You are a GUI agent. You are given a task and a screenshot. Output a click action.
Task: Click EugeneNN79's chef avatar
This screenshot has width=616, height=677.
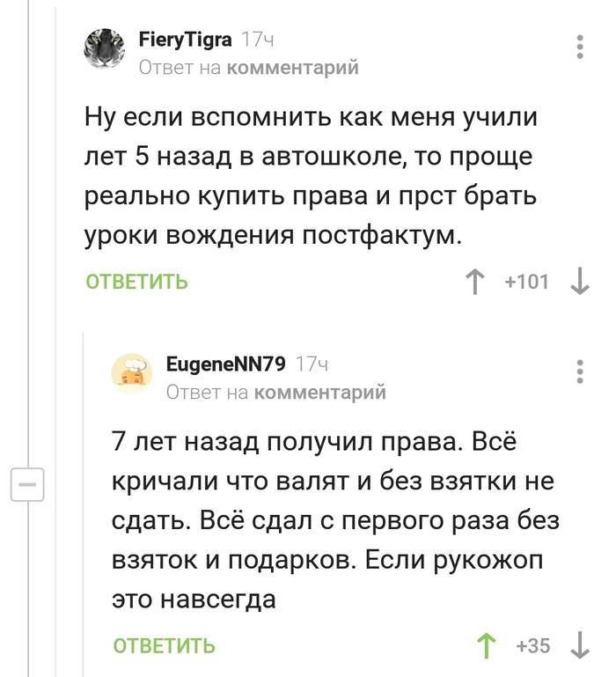(x=131, y=373)
